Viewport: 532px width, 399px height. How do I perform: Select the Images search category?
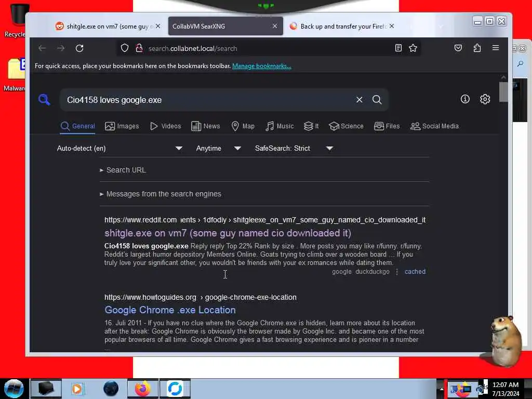122,126
